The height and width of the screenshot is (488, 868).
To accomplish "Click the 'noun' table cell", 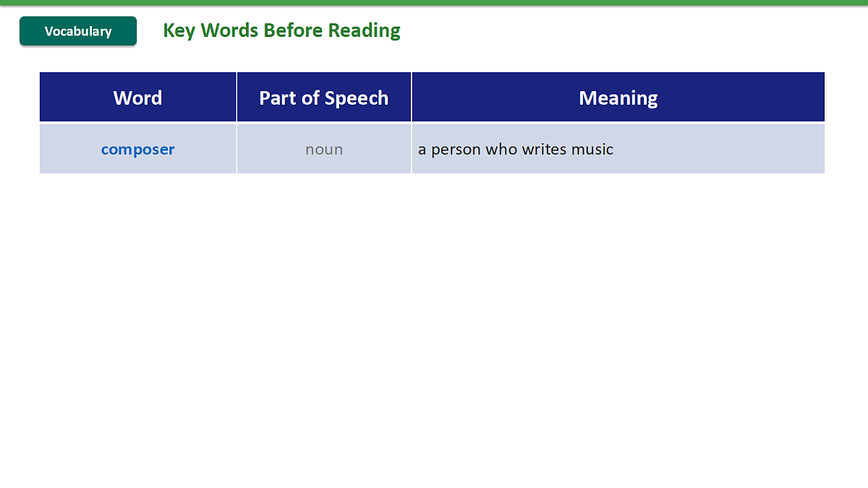I will pos(324,149).
